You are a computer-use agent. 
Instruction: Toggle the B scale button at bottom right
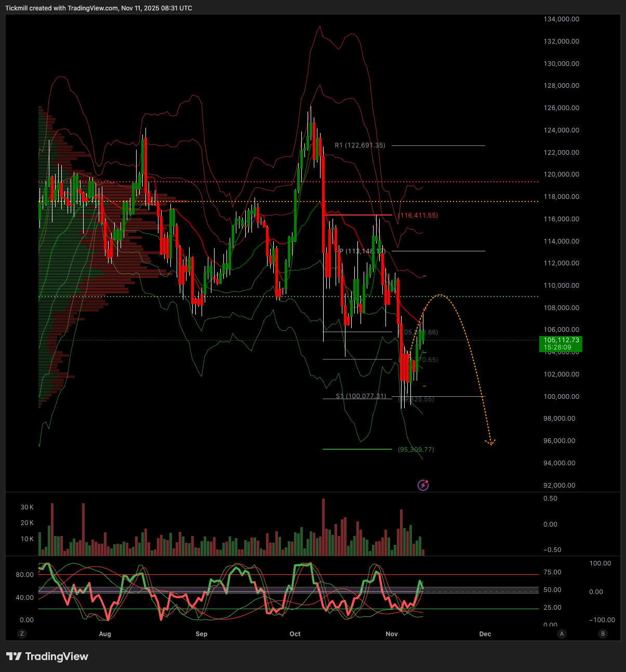[x=603, y=634]
